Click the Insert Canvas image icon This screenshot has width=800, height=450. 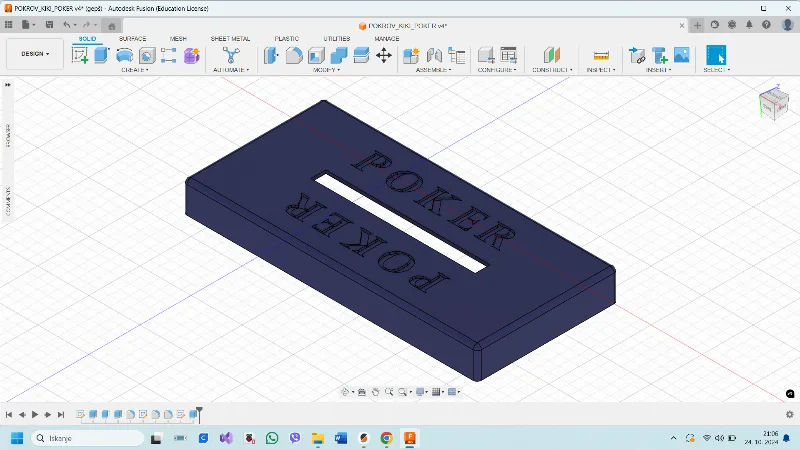point(682,55)
